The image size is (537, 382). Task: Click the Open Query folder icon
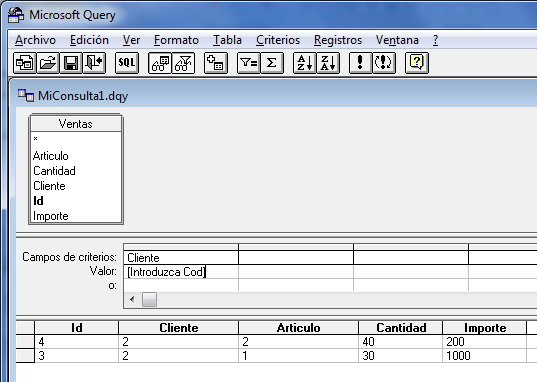[48, 63]
